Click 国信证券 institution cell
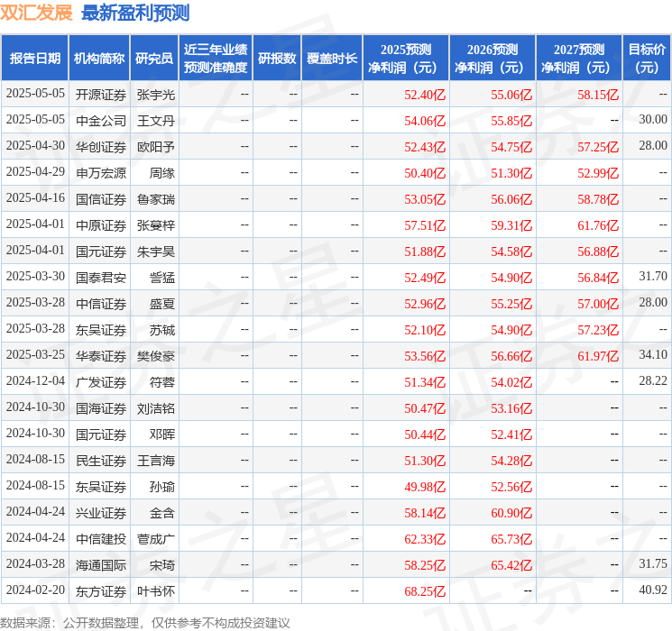The image size is (672, 631). tap(101, 199)
